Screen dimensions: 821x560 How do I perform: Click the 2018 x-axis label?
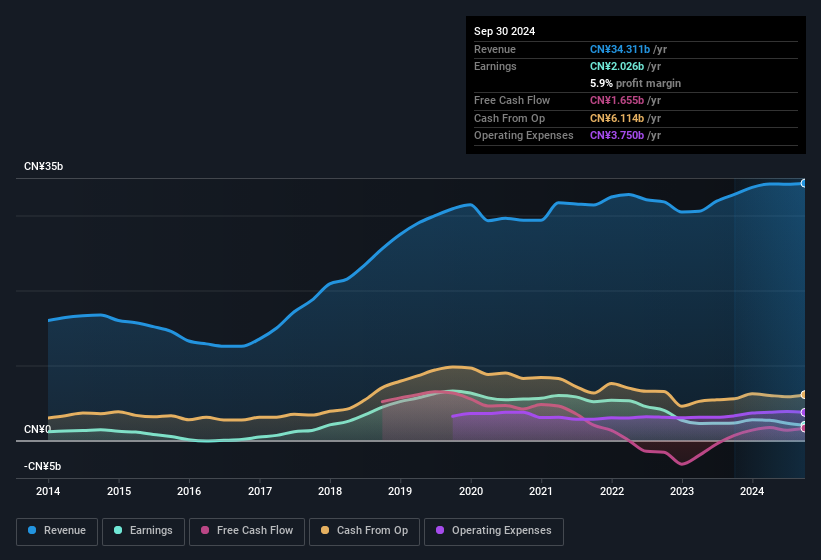[x=330, y=491]
